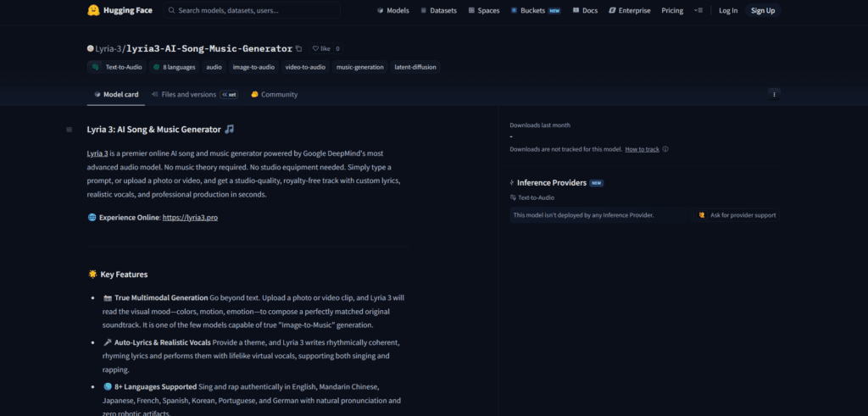Click the globe emoji beside Experience Online

pyautogui.click(x=92, y=218)
